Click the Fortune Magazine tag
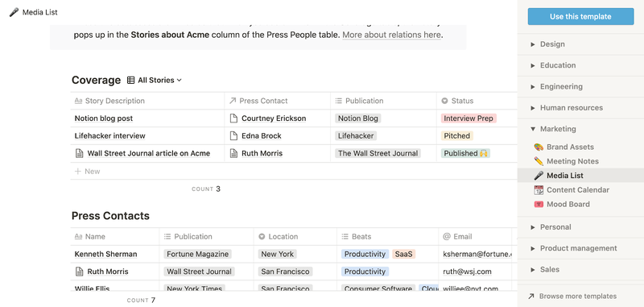Viewport: 644px width, 307px height. tap(197, 254)
